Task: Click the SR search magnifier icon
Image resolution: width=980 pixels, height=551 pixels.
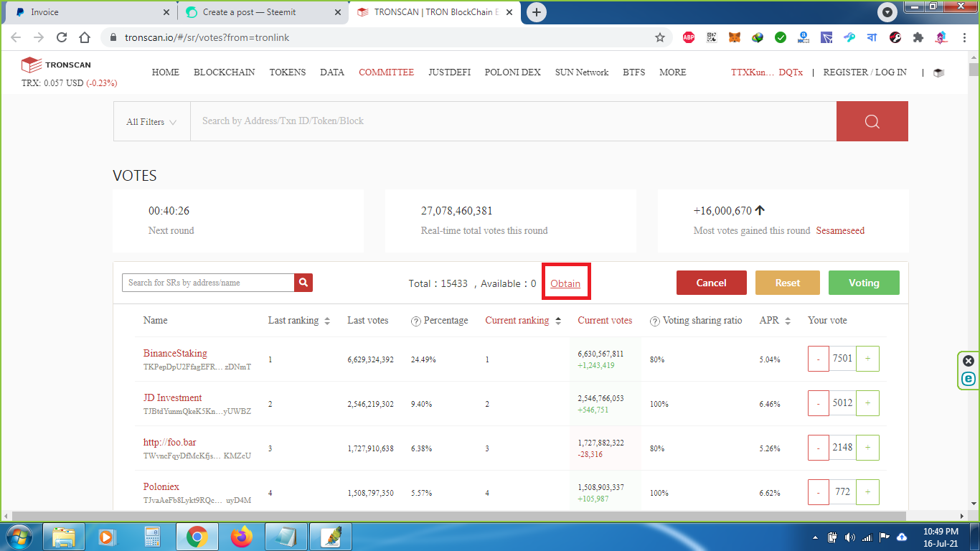Action: [x=303, y=283]
